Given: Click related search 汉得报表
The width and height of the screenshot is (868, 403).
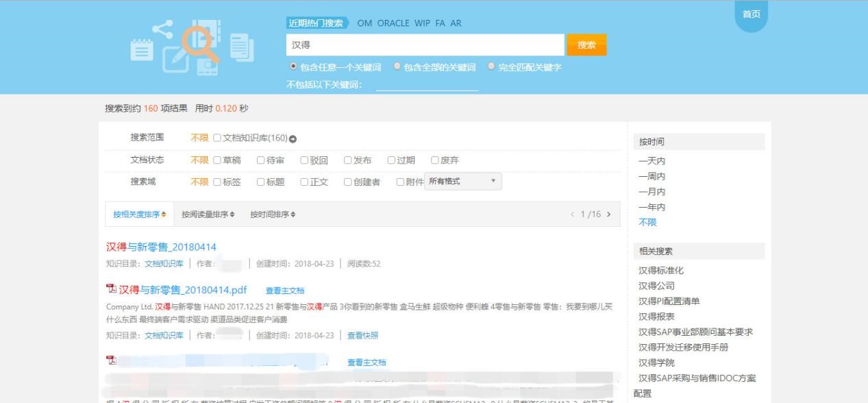Looking at the screenshot, I should 656,317.
